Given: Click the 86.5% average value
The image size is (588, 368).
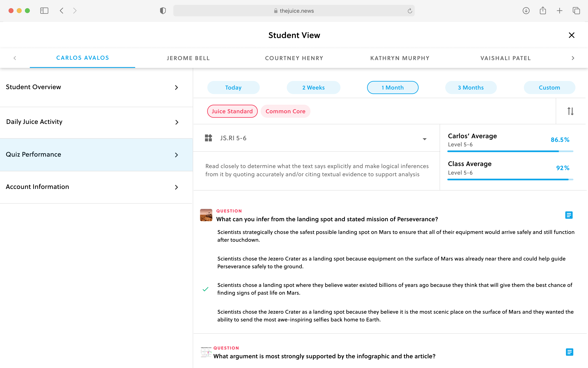Looking at the screenshot, I should click(x=560, y=140).
